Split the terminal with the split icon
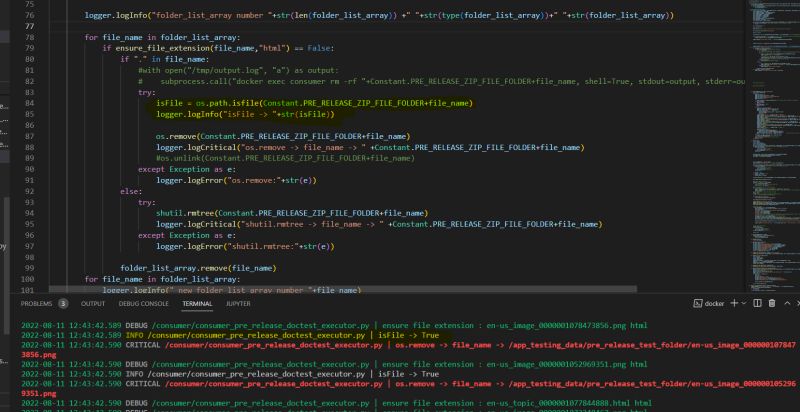800x412 pixels. coord(758,303)
